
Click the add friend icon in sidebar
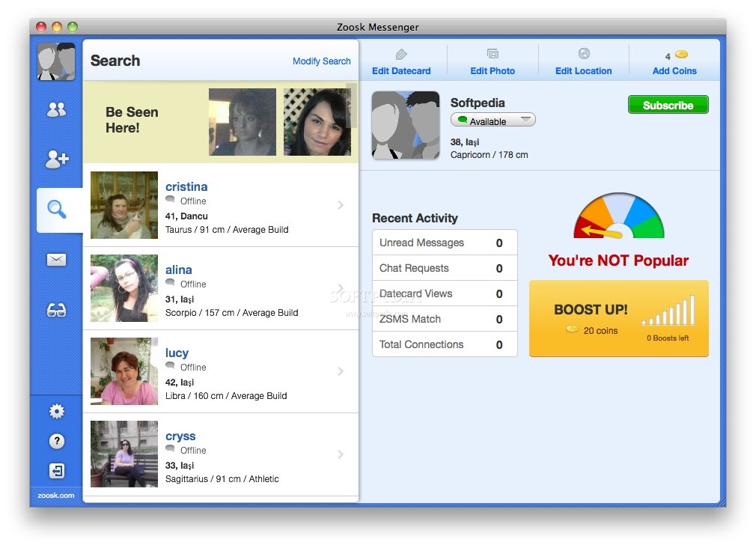(x=57, y=159)
